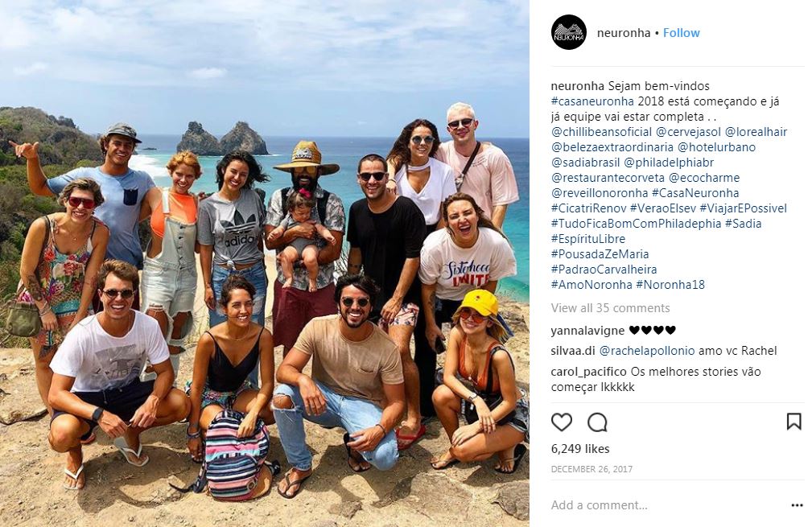The height and width of the screenshot is (527, 812).
Task: Open comments via the speech bubble icon
Action: pyautogui.click(x=597, y=422)
